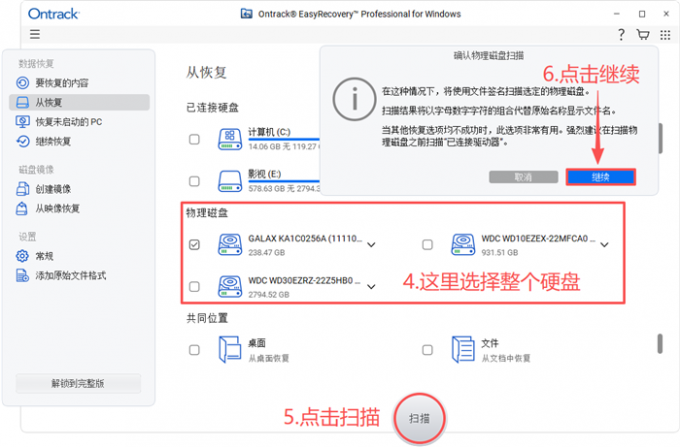Check the 计算机 (C:) drive checkbox
This screenshot has height=447, width=680.
click(194, 140)
